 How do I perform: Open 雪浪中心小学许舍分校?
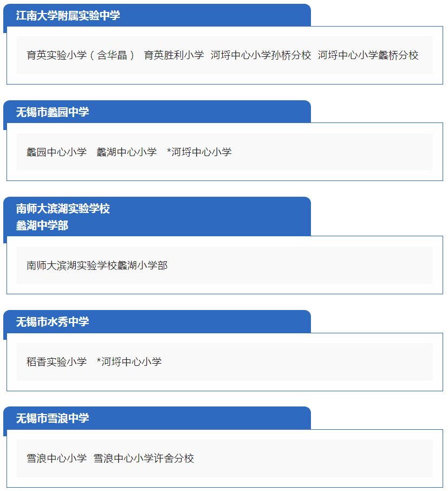click(x=144, y=458)
